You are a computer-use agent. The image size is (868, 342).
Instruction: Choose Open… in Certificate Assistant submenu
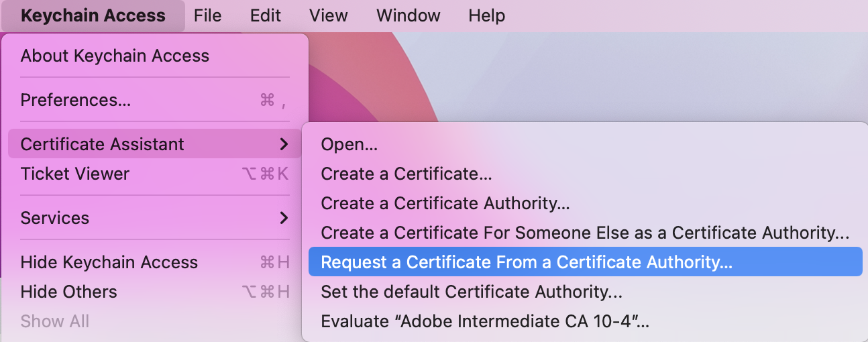[x=585, y=144]
